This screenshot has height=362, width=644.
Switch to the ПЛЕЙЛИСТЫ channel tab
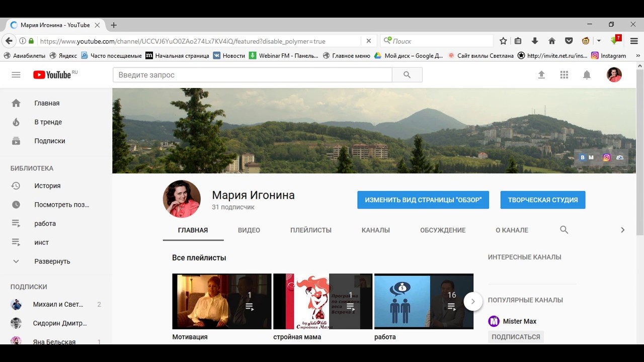(x=311, y=230)
